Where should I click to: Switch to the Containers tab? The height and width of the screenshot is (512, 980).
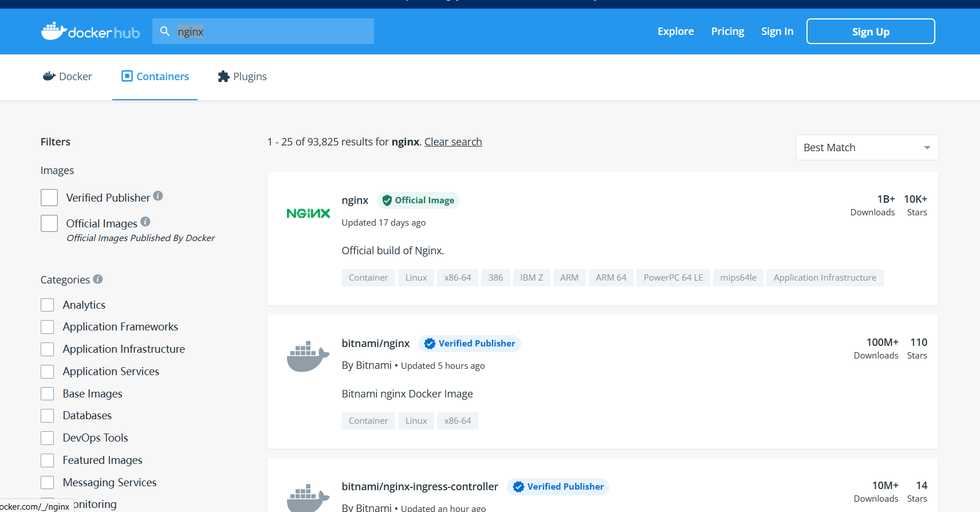point(155,77)
